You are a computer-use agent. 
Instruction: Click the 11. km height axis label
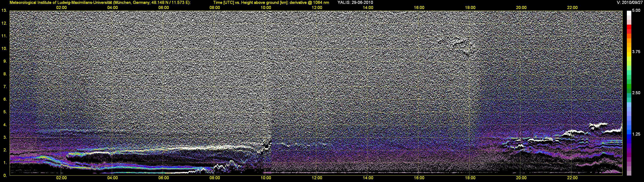click(x=4, y=36)
